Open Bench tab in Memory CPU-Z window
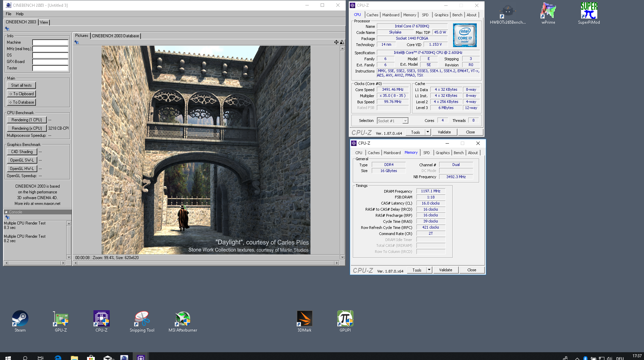 point(458,153)
